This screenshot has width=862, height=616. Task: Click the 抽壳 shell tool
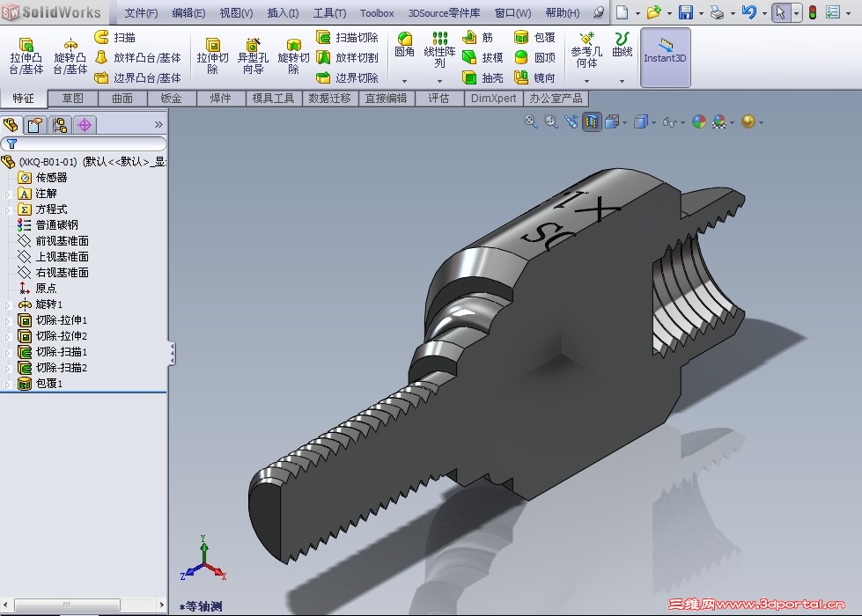(483, 78)
